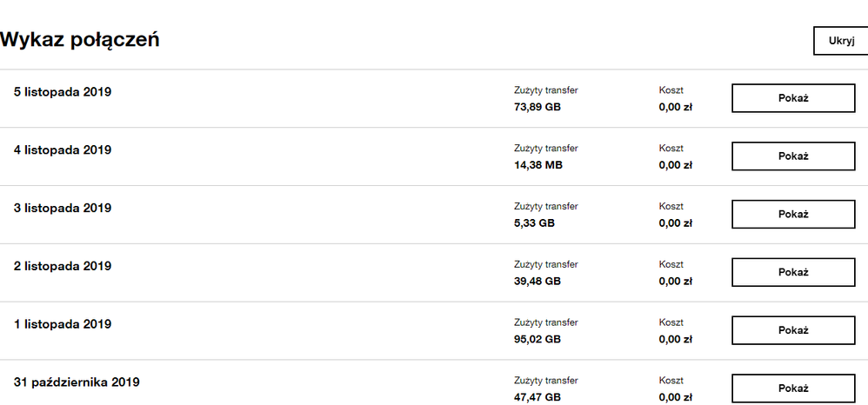Click Pokaż next to 1 listopada 2019
The image size is (868, 405).
(x=793, y=330)
